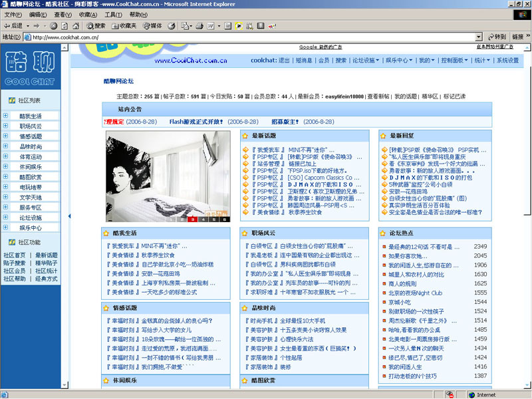Open the Back button history dropdown arrow
532x399 pixels.
click(x=28, y=26)
